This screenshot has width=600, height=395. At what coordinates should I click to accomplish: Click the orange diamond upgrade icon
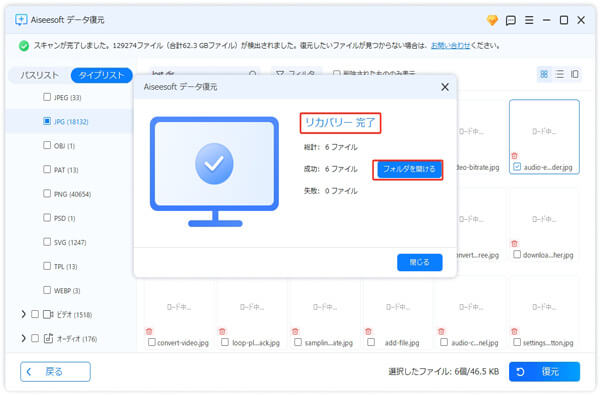point(492,20)
